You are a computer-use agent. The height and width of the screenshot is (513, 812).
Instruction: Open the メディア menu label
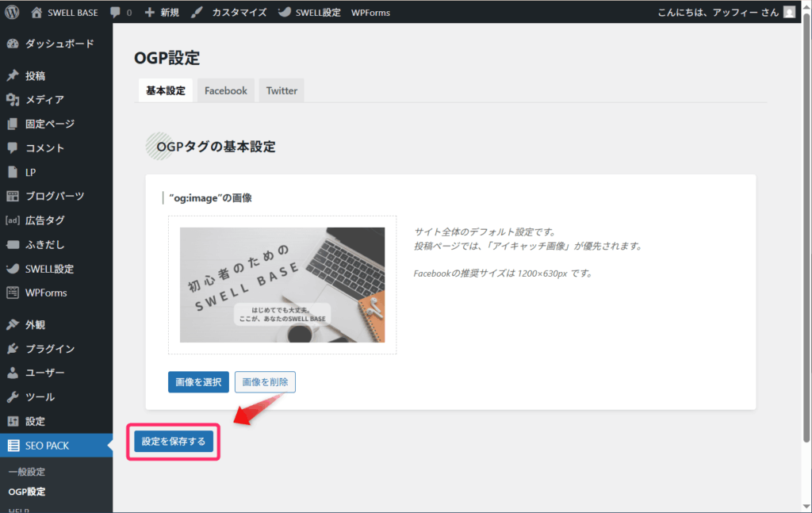(x=44, y=99)
